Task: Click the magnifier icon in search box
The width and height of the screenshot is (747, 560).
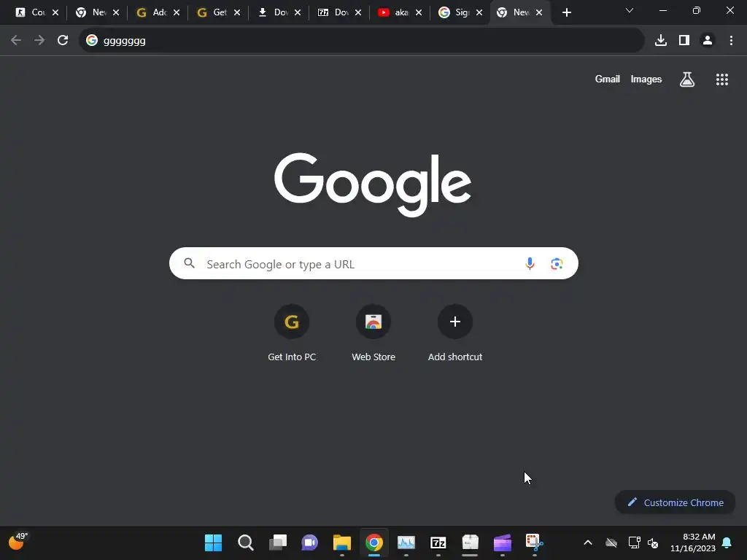Action: [x=189, y=263]
